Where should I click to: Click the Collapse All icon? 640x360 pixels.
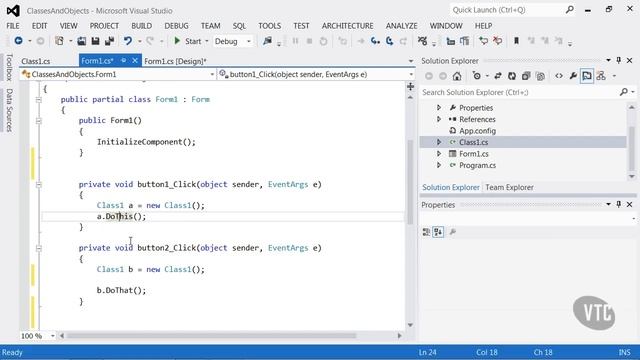click(526, 76)
